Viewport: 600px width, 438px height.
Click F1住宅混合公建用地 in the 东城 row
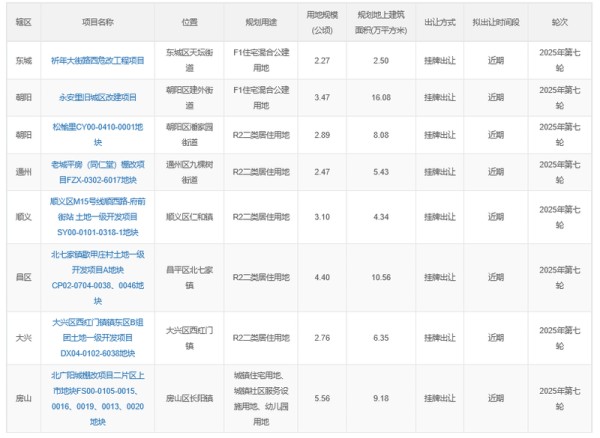[261, 60]
